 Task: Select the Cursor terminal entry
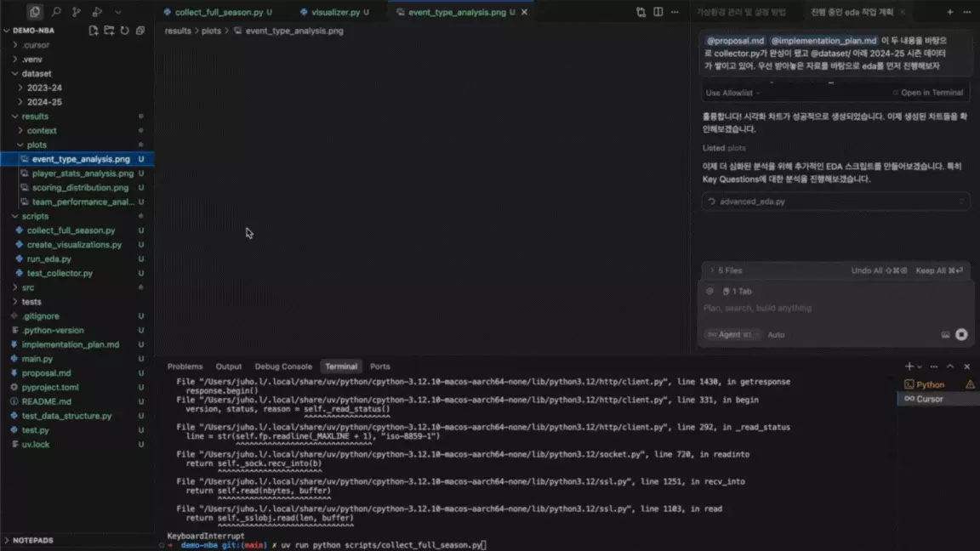(x=929, y=399)
